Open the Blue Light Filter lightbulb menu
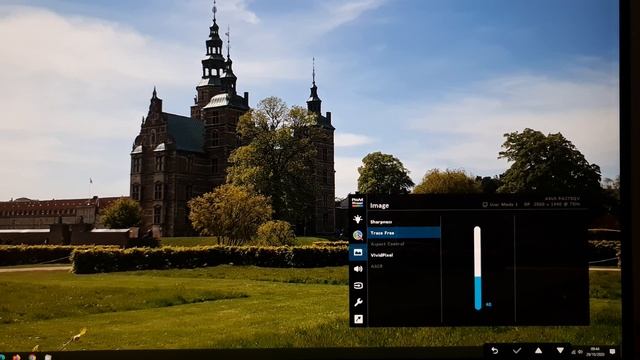The width and height of the screenshot is (640, 360). [x=358, y=219]
